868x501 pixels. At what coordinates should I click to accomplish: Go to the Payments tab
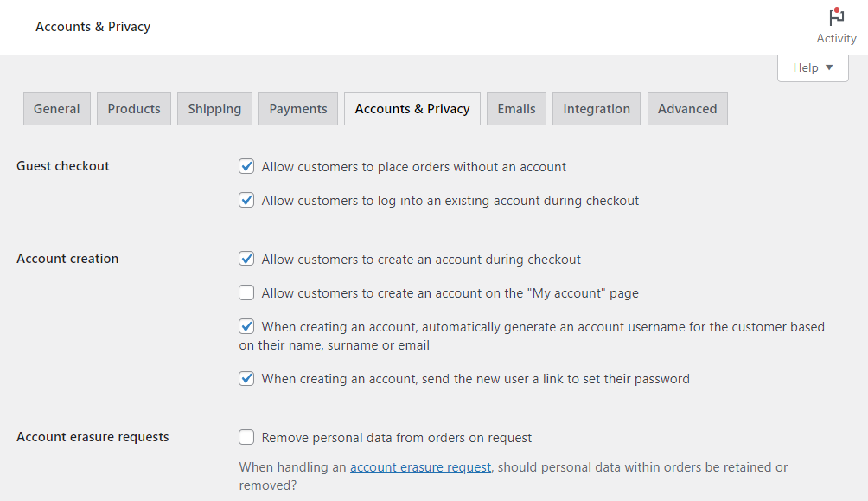(297, 108)
